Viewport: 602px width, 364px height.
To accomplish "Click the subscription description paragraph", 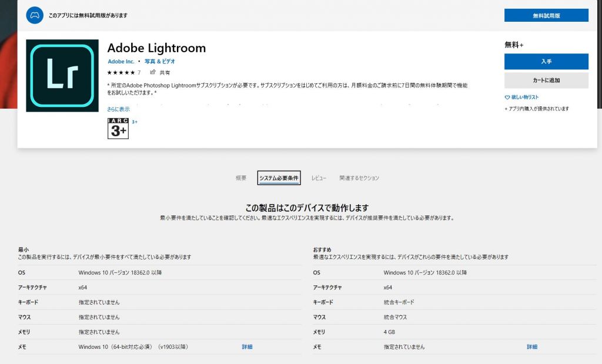I will pos(287,89).
